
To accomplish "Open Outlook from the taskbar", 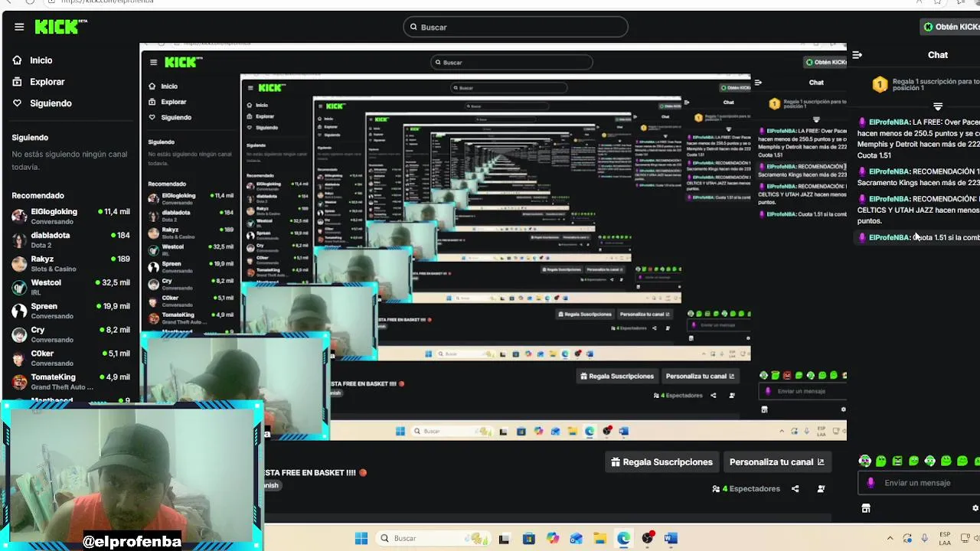I will (x=576, y=539).
